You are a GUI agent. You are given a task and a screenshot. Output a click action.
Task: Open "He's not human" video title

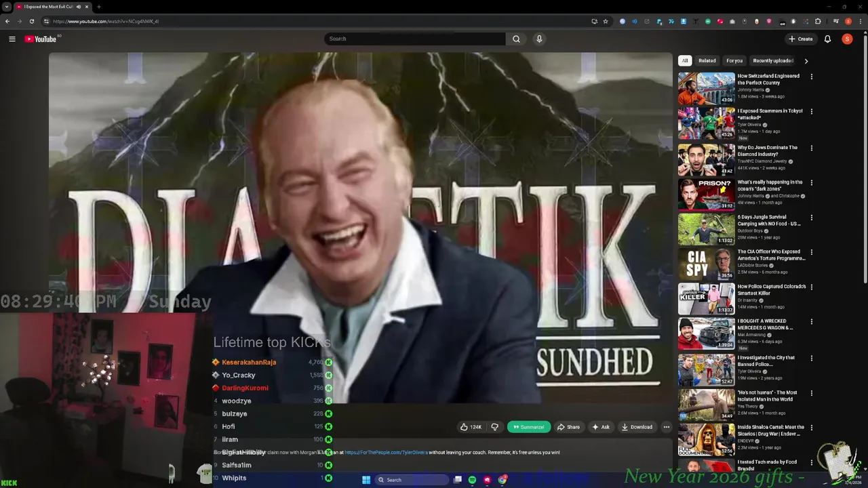(x=768, y=396)
